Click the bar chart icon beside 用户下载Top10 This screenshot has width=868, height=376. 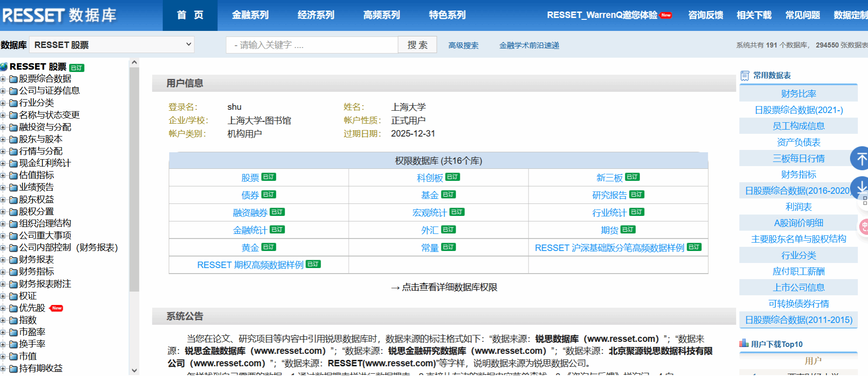pos(743,344)
